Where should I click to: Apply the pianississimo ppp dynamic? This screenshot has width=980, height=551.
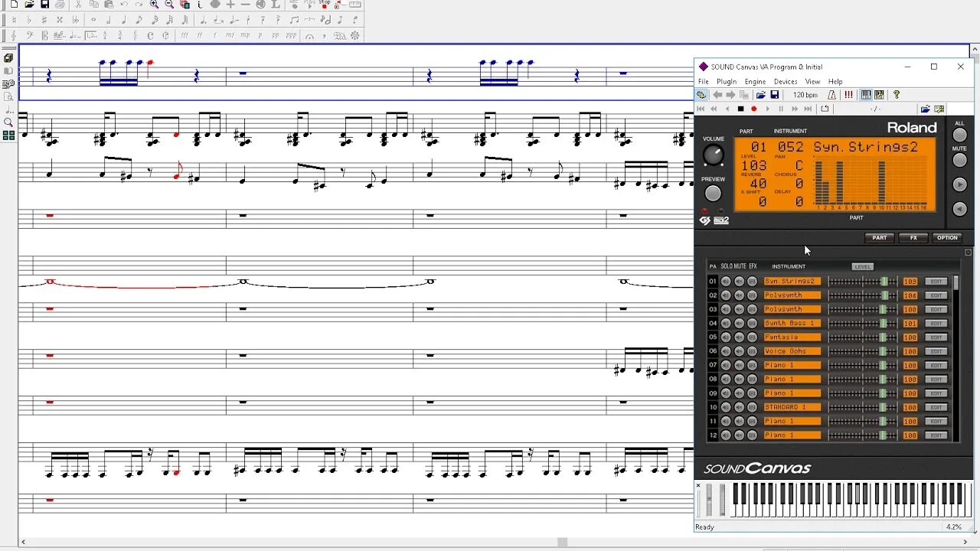pyautogui.click(x=291, y=35)
